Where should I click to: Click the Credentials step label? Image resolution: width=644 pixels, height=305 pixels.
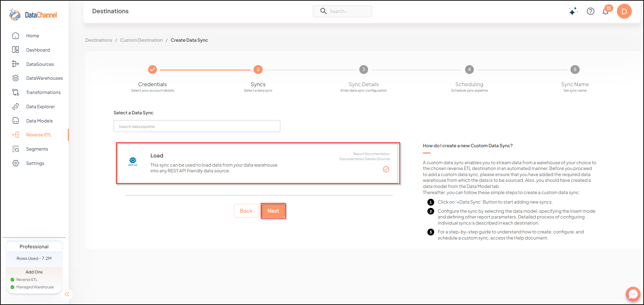[153, 84]
